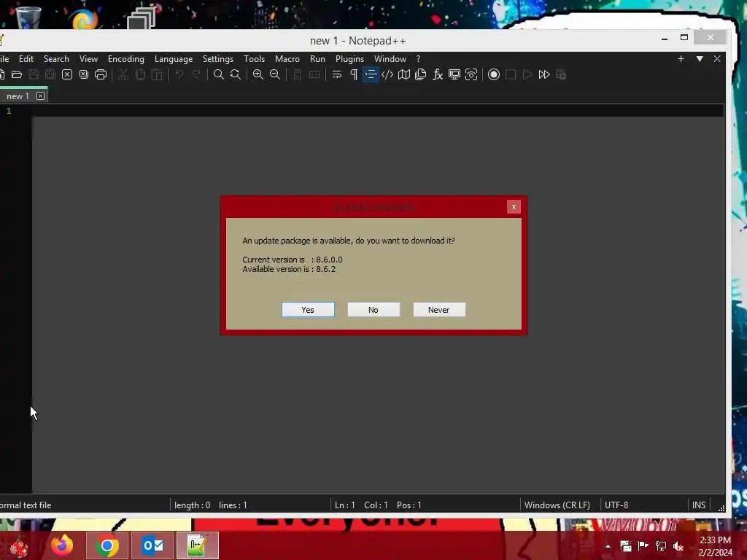This screenshot has height=560, width=747.
Task: Open the Run menu
Action: pos(317,59)
